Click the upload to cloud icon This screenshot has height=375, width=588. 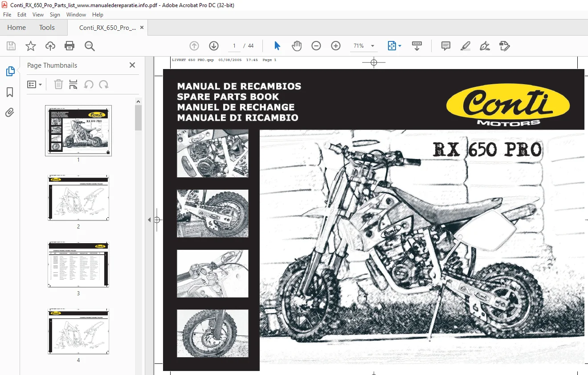click(50, 46)
